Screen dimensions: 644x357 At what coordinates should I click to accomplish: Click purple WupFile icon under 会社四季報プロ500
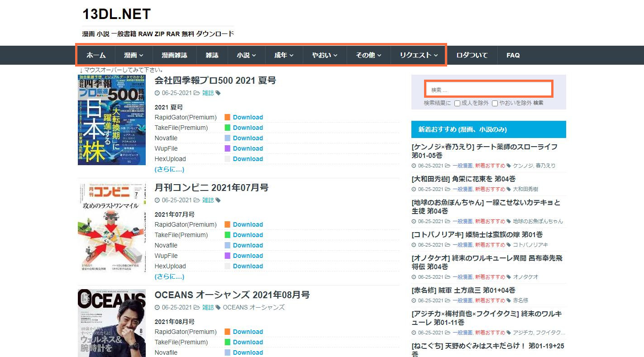(228, 148)
